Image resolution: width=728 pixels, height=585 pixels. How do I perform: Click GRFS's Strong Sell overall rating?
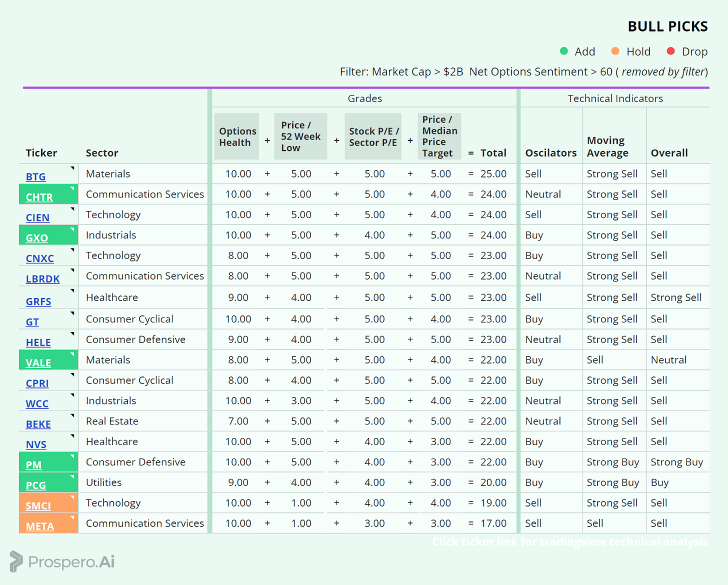click(x=676, y=297)
